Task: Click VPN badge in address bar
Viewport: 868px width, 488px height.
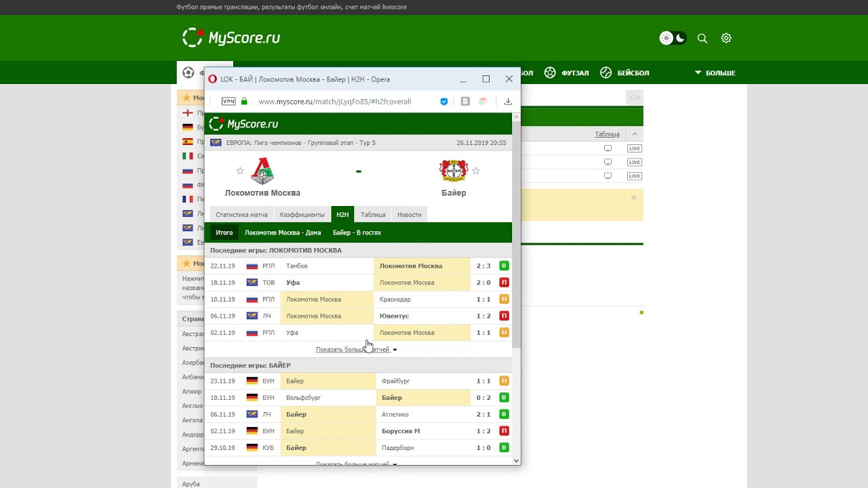Action: (x=229, y=102)
